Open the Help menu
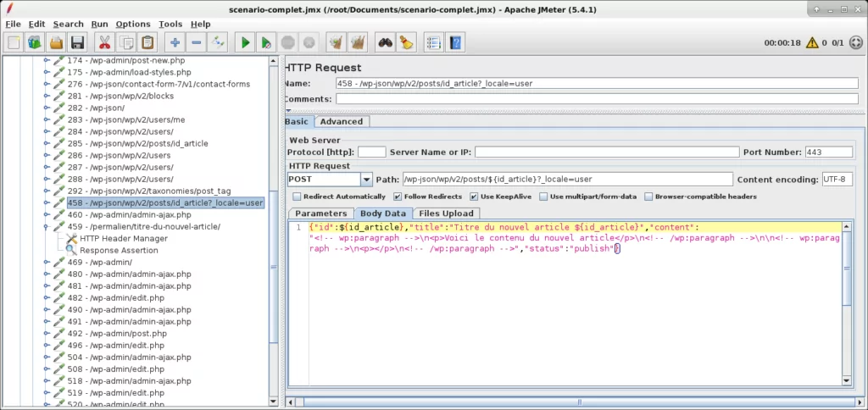This screenshot has height=410, width=868. click(200, 24)
